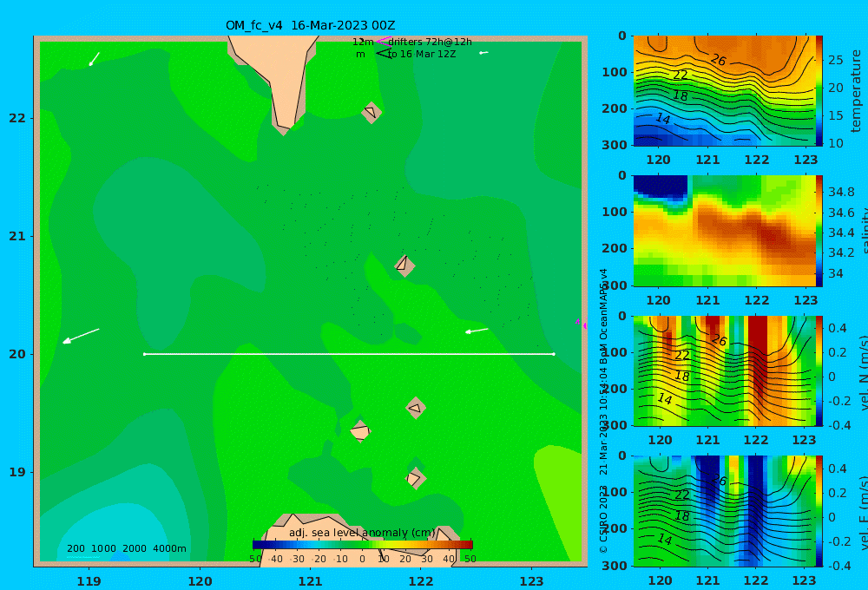Click the white current arrow at the map's top-left
Screen dimensions: 868x590
pyautogui.click(x=94, y=59)
